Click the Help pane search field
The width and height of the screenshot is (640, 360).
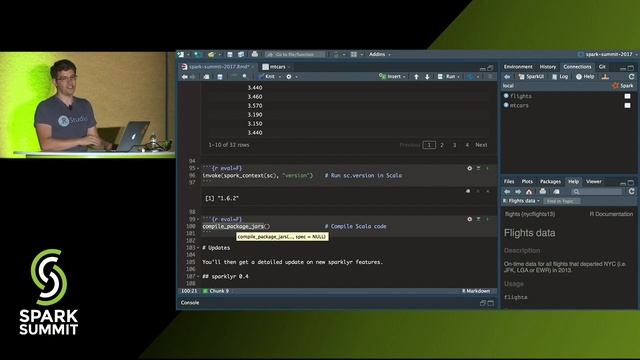point(598,191)
